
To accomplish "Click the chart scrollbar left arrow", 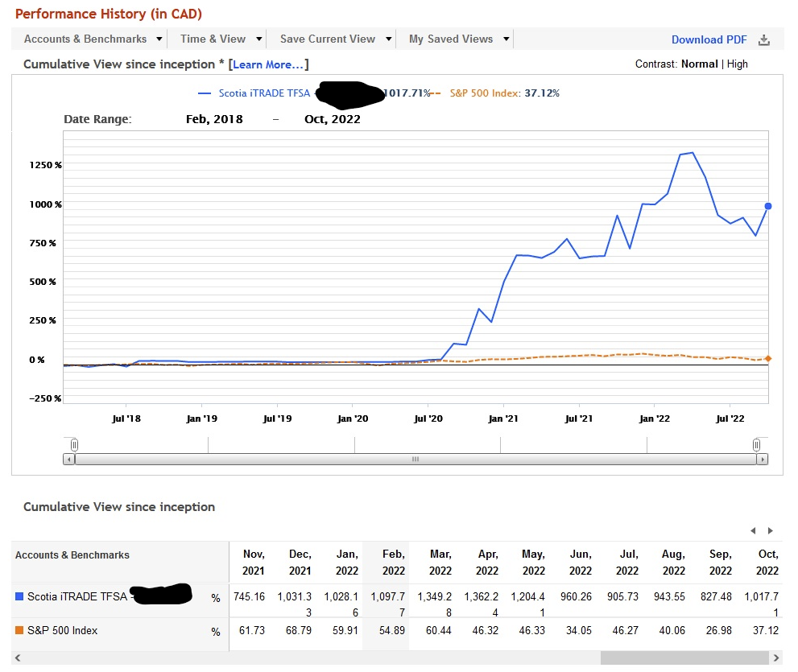I will (x=68, y=460).
